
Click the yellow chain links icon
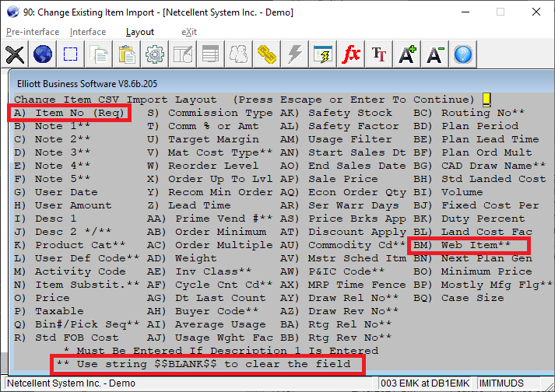[266, 54]
